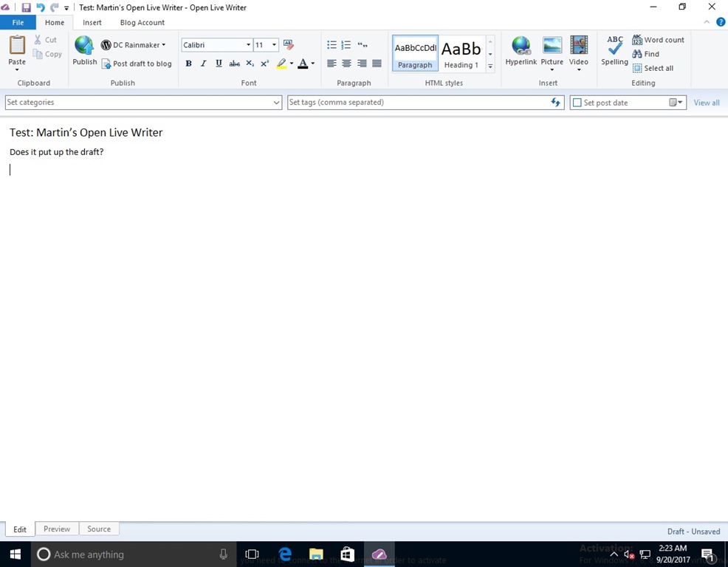Image resolution: width=728 pixels, height=567 pixels.
Task: Apply yellow highlight color
Action: 281,63
